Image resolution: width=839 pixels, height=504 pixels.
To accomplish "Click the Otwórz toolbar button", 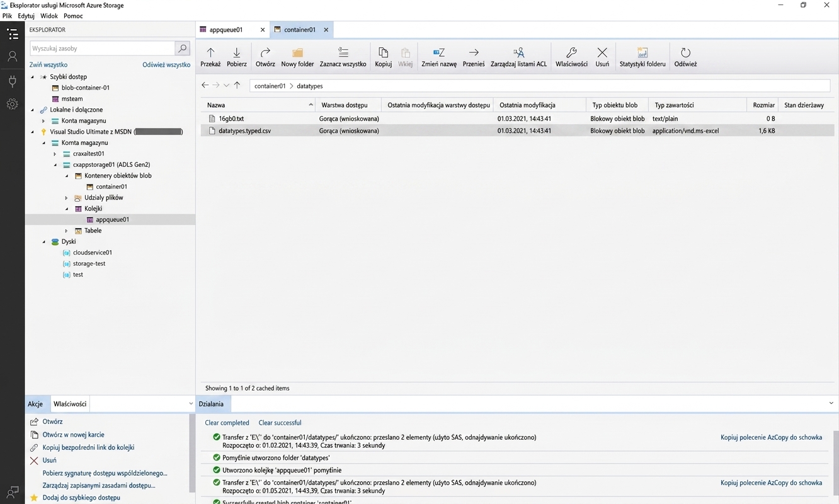I will (265, 57).
